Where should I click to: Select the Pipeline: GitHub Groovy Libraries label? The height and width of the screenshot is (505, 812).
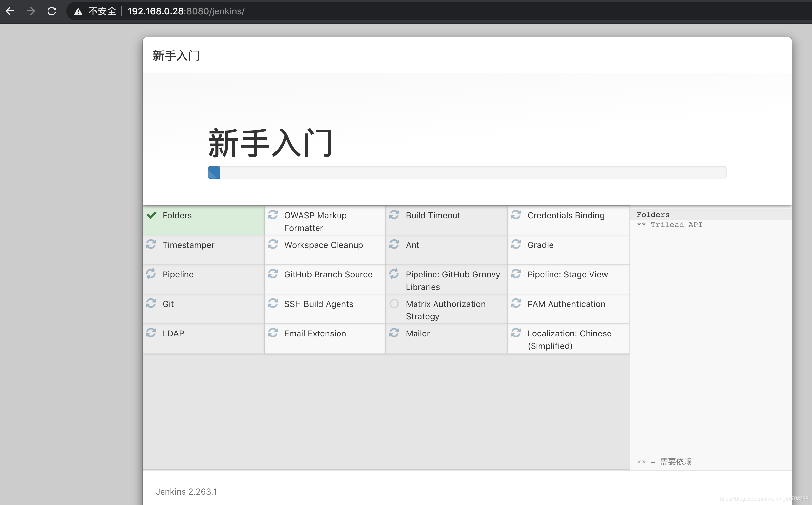tap(453, 281)
